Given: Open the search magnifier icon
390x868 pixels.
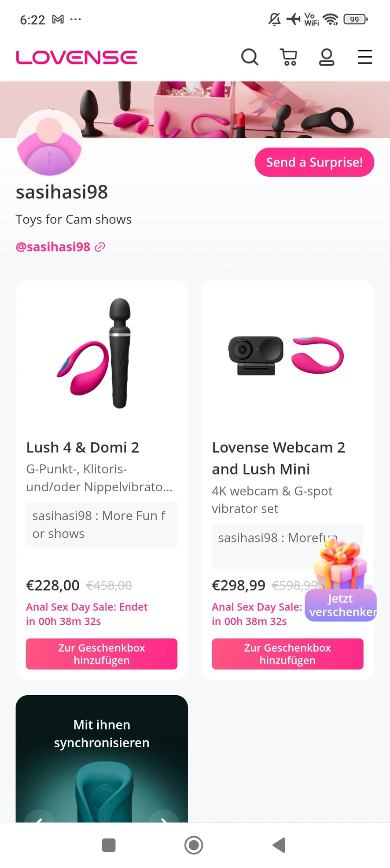Looking at the screenshot, I should click(x=250, y=57).
